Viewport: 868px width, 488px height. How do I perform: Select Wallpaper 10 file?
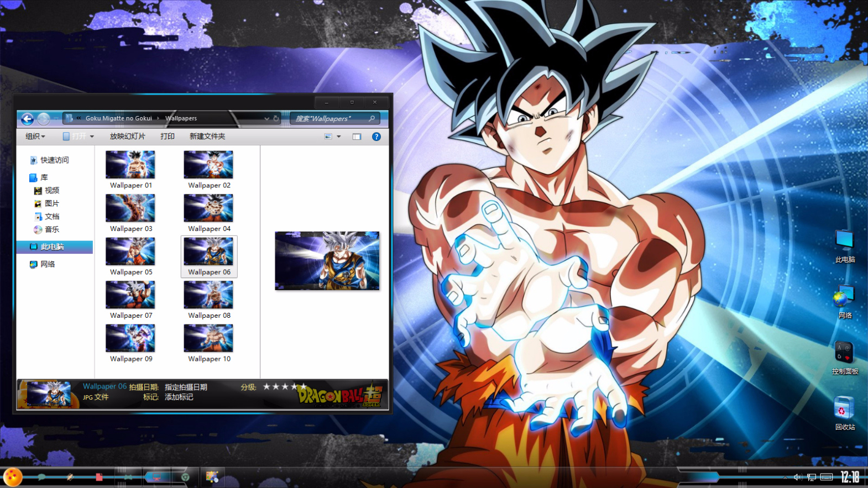coord(209,344)
